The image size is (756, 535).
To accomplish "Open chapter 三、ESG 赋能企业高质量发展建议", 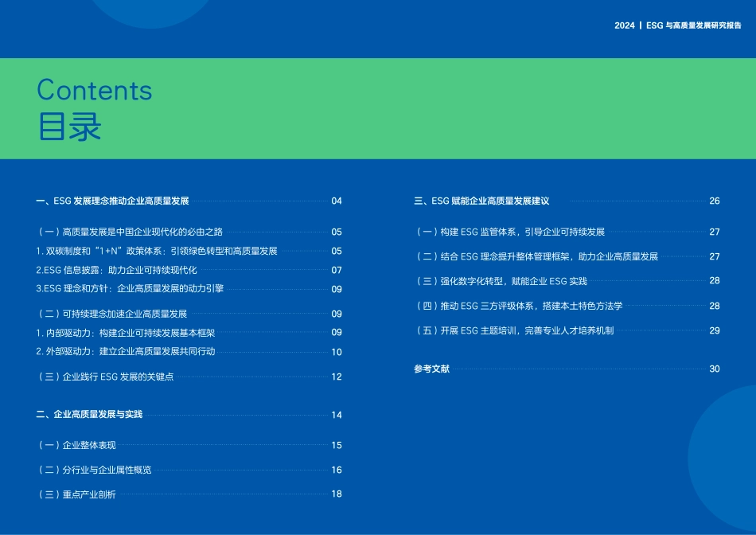I will (x=481, y=201).
